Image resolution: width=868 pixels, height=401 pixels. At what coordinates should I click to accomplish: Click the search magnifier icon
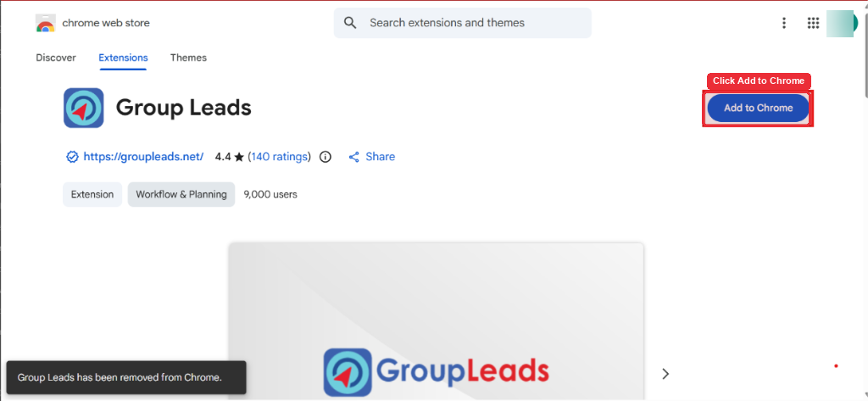tap(350, 23)
